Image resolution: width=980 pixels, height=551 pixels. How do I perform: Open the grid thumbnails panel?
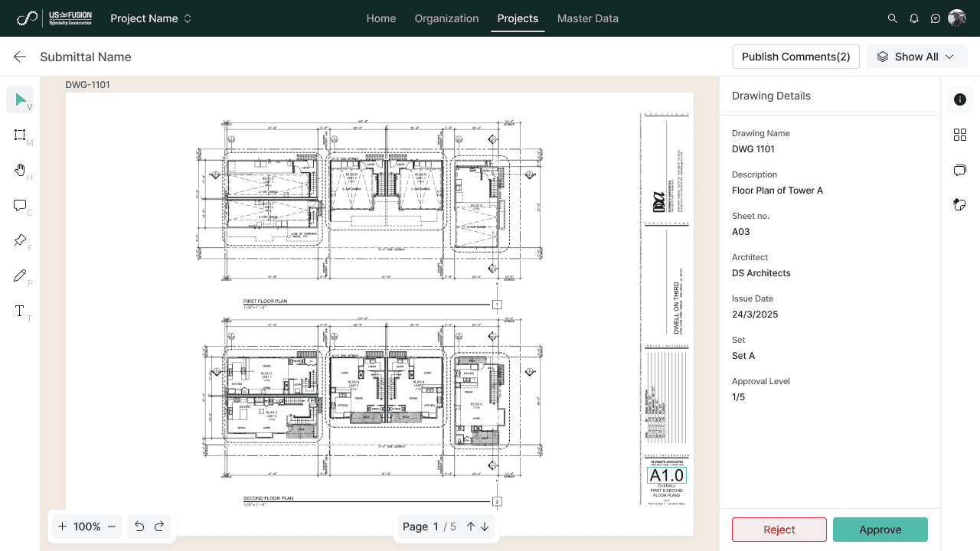(960, 135)
